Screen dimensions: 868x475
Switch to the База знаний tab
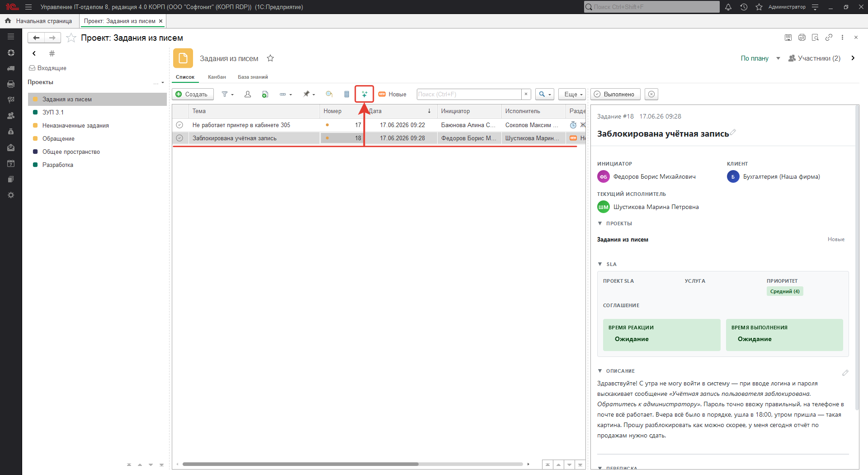point(253,77)
